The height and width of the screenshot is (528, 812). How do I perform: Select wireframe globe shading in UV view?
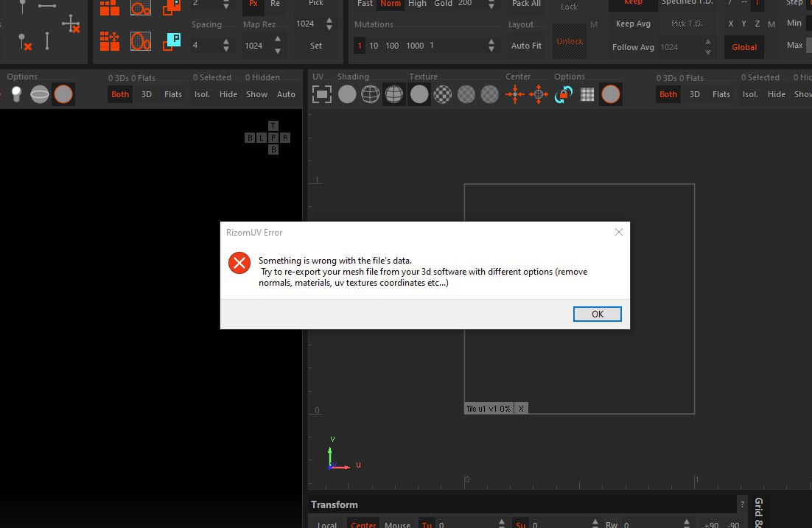(x=371, y=94)
